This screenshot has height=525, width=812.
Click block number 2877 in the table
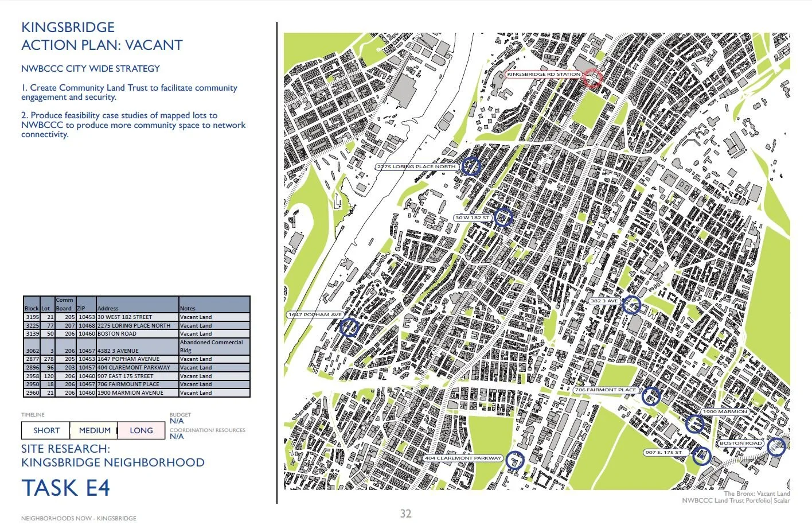[x=32, y=359]
